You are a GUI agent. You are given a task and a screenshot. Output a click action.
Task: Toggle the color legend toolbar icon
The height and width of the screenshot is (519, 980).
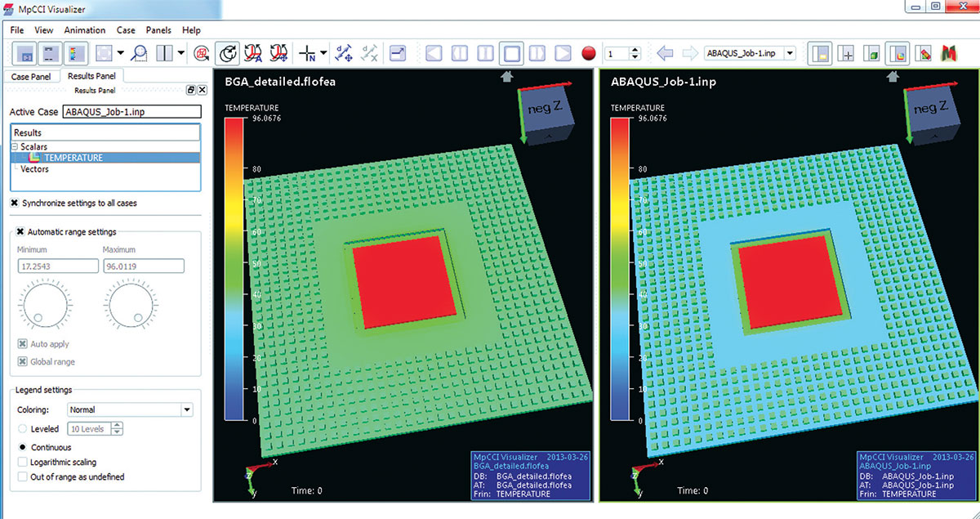click(76, 54)
